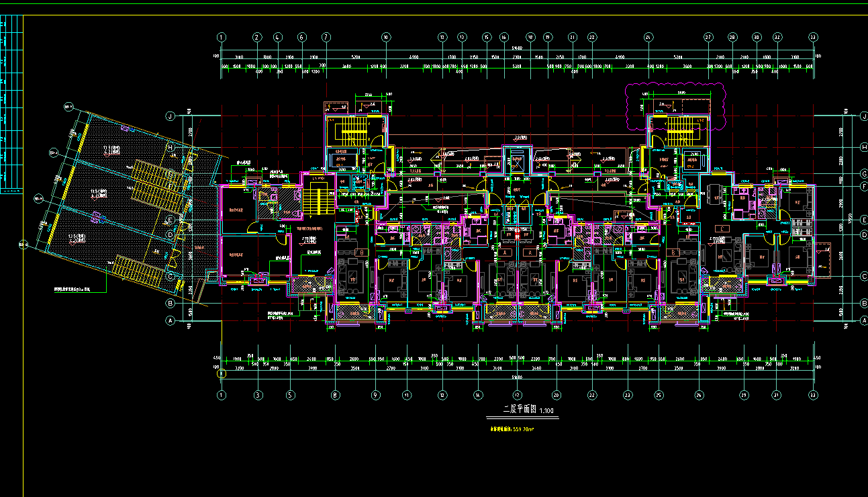
Task: Select the left-side axis bubble B
Action: click(171, 303)
